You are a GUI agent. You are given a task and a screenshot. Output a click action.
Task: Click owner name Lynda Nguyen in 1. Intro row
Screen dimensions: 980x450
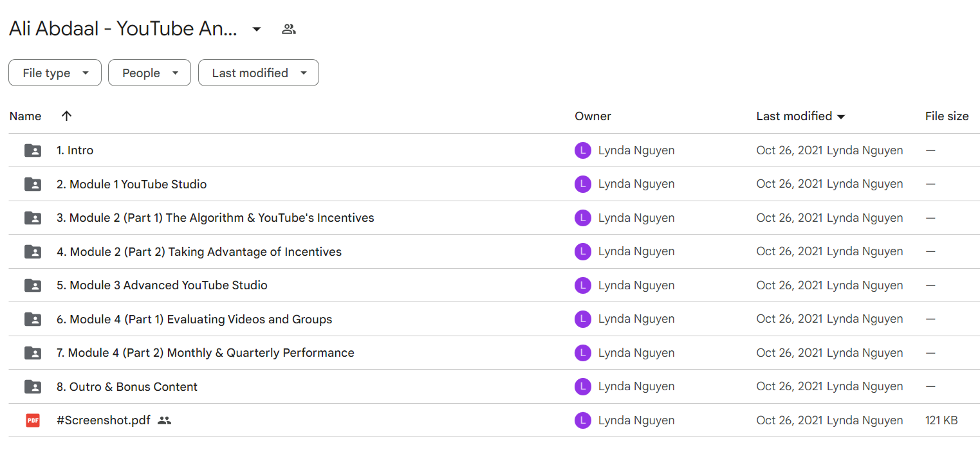click(636, 150)
